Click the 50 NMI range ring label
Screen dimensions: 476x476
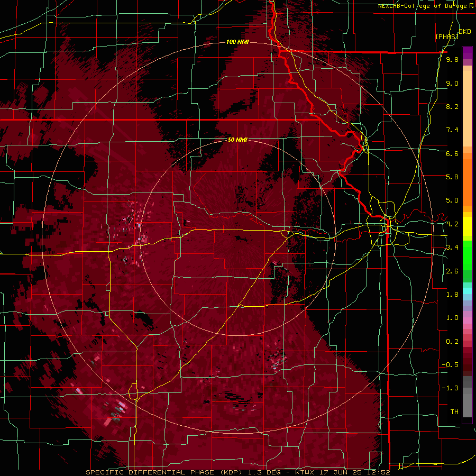pos(237,140)
